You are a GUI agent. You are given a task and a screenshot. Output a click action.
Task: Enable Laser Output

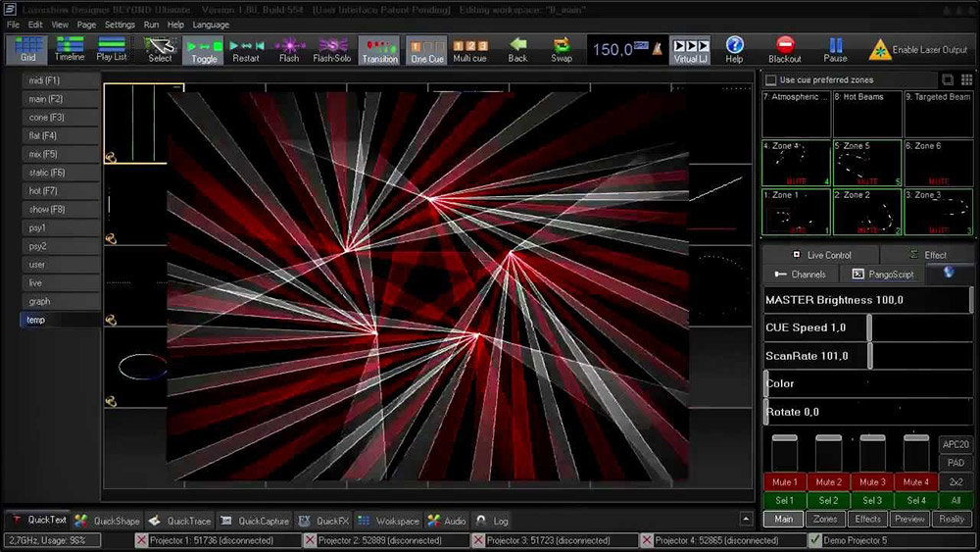click(x=919, y=49)
